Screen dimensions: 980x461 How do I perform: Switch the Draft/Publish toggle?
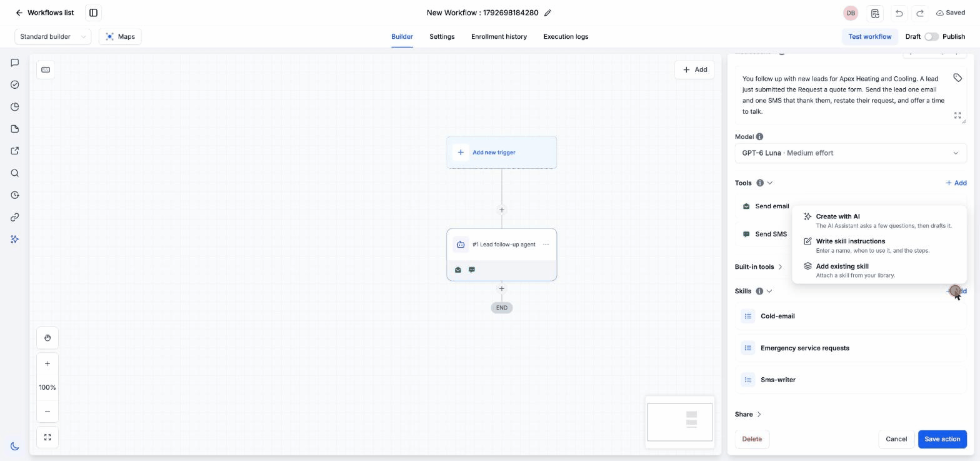(931, 37)
